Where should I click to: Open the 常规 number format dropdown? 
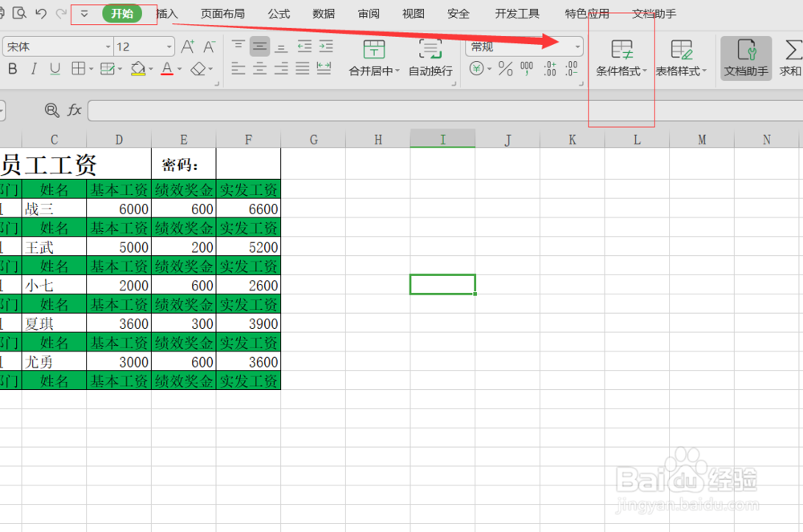click(x=577, y=47)
